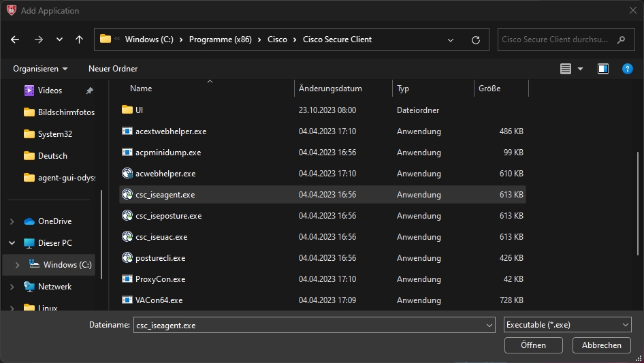The width and height of the screenshot is (644, 363).
Task: Open the Organisieren menu
Action: tap(40, 69)
